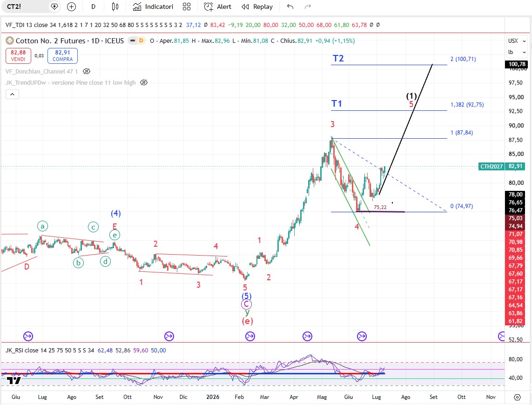Add a compare symbol with plus icon
Image resolution: width=532 pixels, height=405 pixels.
coord(71,7)
